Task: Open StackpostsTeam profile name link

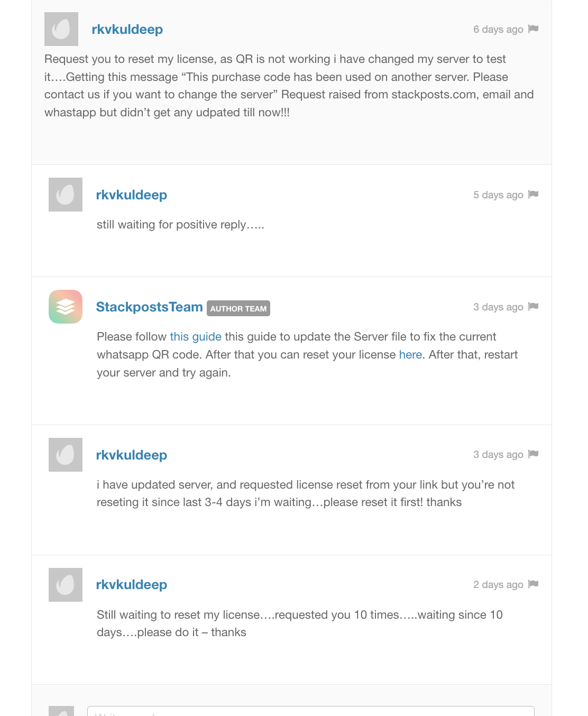Action: coord(149,307)
